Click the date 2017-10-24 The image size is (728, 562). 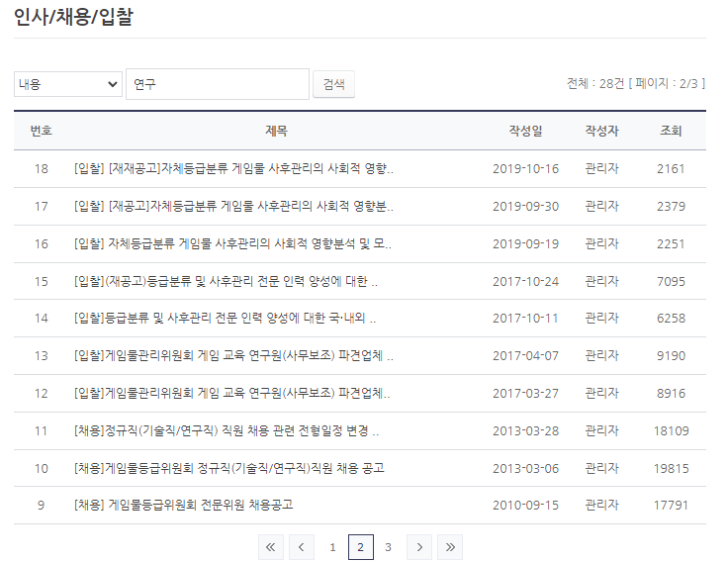[x=525, y=281]
